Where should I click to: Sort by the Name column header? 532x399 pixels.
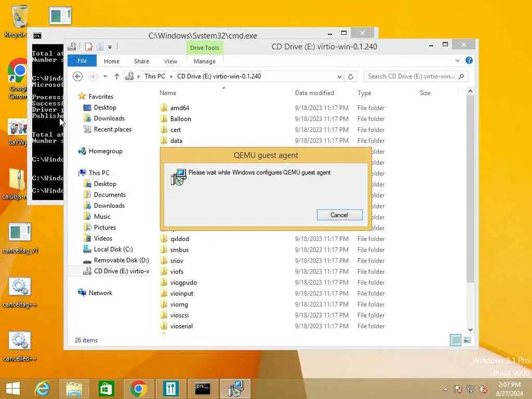coord(168,92)
